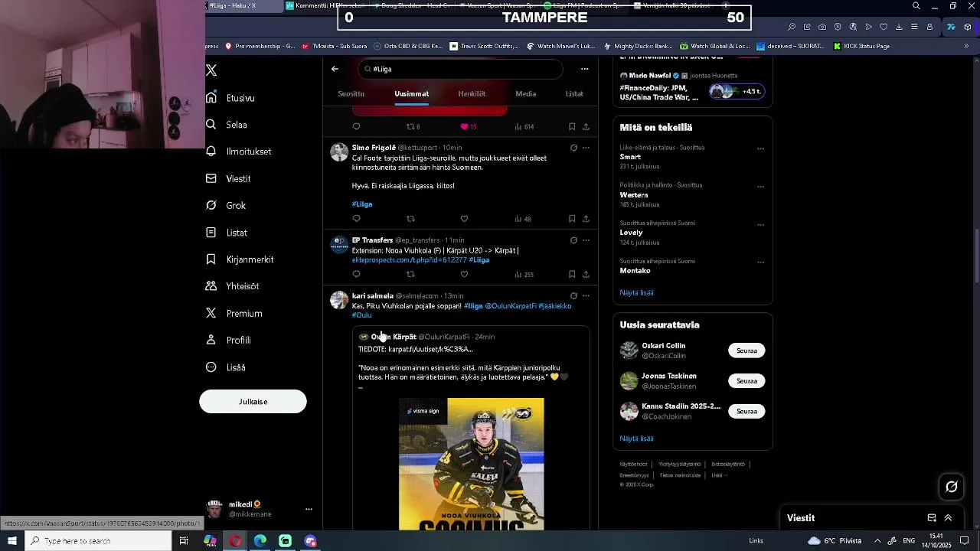
Task: Open the floating Grok button
Action: [x=952, y=486]
